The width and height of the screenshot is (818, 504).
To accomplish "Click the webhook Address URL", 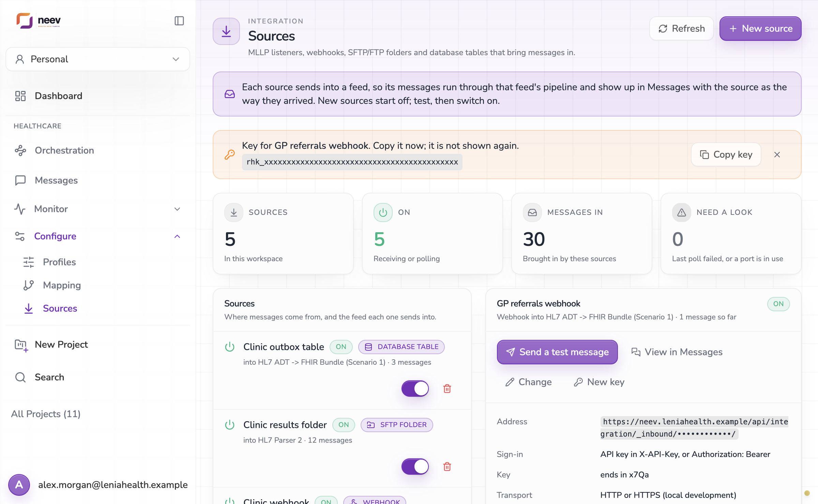I will click(694, 428).
